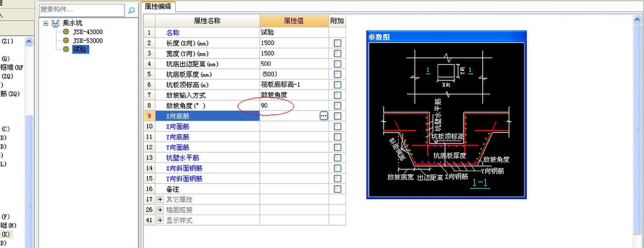Click the 备注 property row
644x248 pixels.
click(x=245, y=189)
